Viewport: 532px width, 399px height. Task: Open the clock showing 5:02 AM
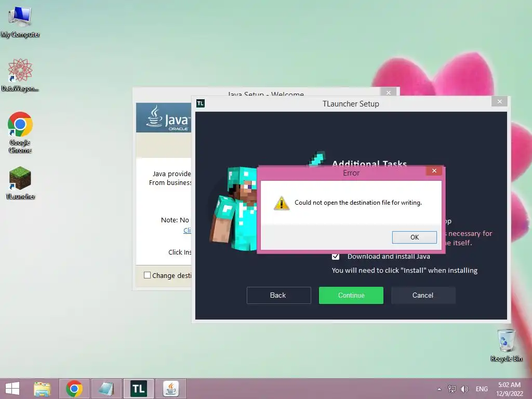(509, 389)
